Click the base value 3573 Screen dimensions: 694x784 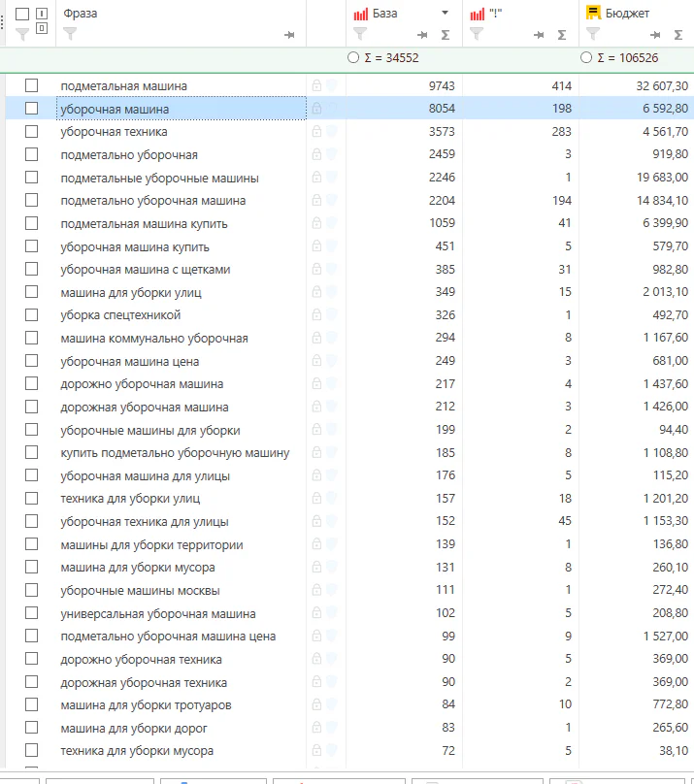pyautogui.click(x=442, y=132)
